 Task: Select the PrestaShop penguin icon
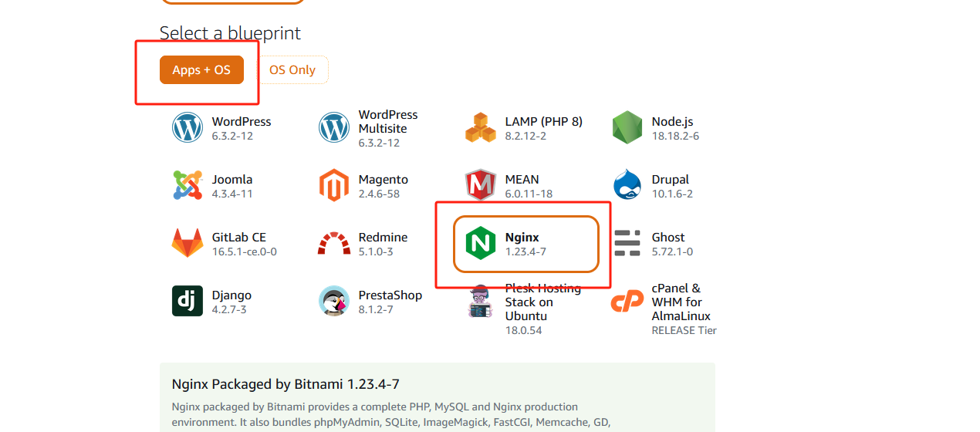click(x=334, y=301)
